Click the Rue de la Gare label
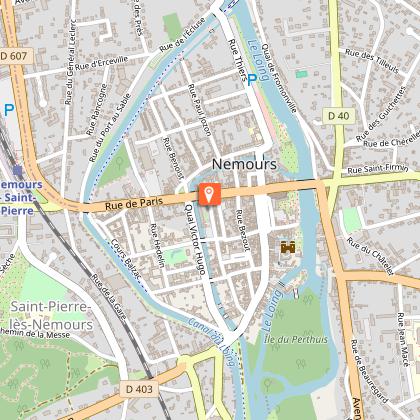This screenshot has width=420, height=420. tap(109, 297)
